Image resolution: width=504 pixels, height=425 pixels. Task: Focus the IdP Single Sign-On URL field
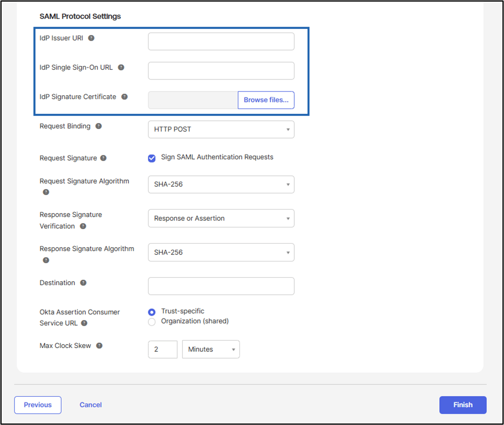(221, 71)
